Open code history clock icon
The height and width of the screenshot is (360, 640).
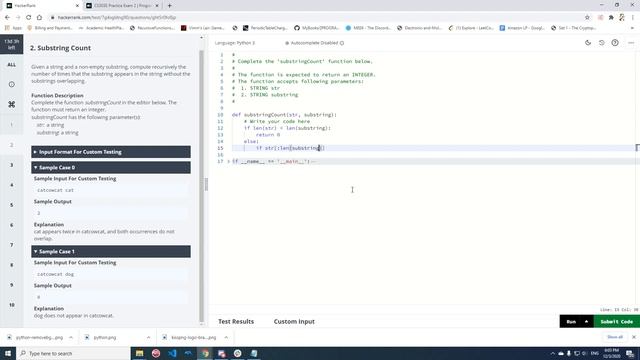602,42
